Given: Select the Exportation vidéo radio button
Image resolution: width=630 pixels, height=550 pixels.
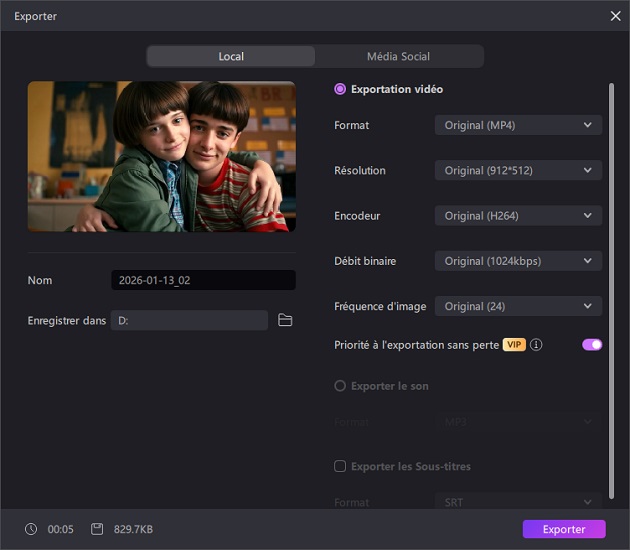Looking at the screenshot, I should tap(340, 89).
